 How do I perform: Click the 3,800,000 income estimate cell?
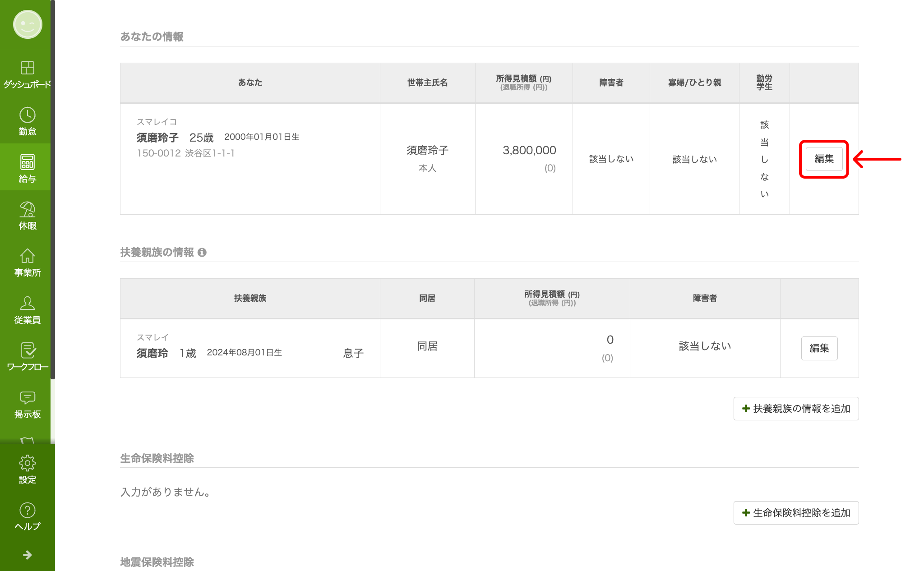click(x=529, y=150)
